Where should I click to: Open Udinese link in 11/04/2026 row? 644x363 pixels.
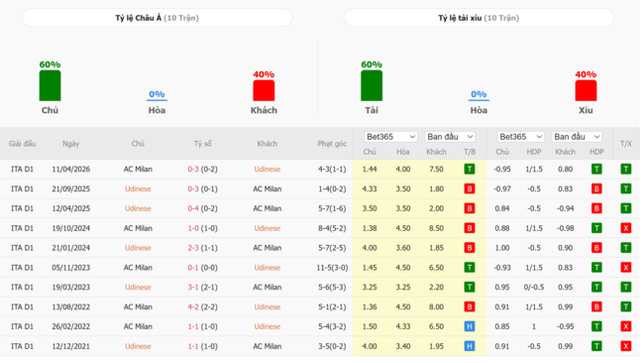267,169
